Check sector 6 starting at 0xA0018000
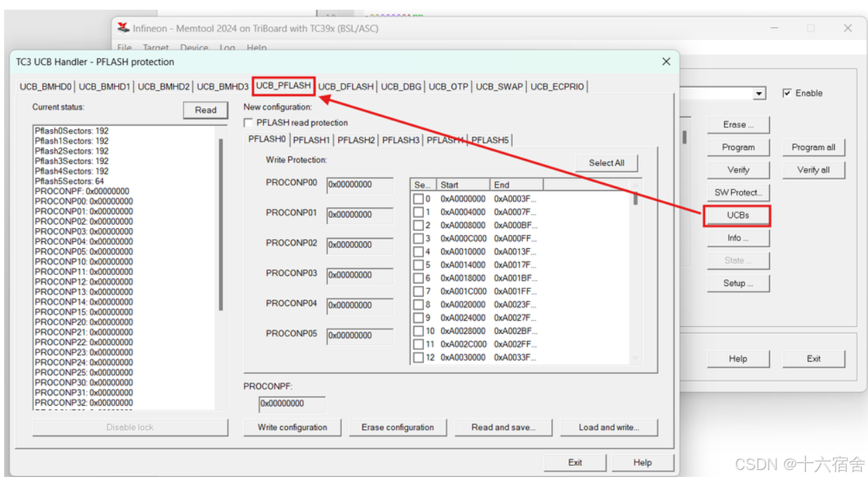Screen dimensions: 868x479 coord(418,278)
